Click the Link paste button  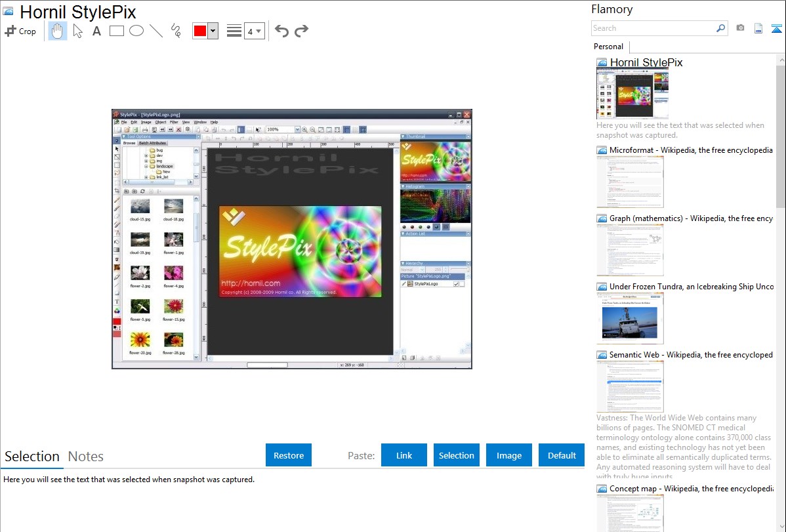point(404,455)
